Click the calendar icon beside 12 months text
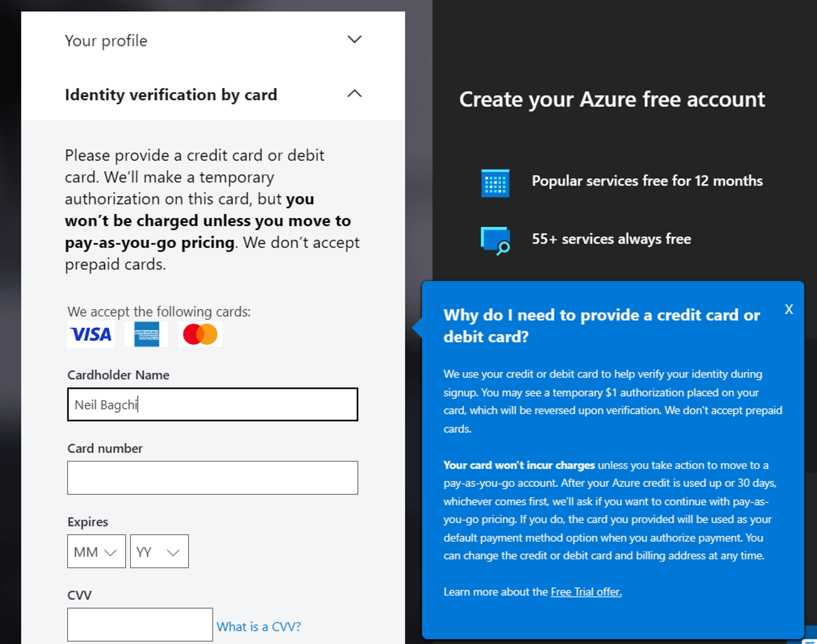Viewport: 817px width, 644px height. tap(495, 183)
